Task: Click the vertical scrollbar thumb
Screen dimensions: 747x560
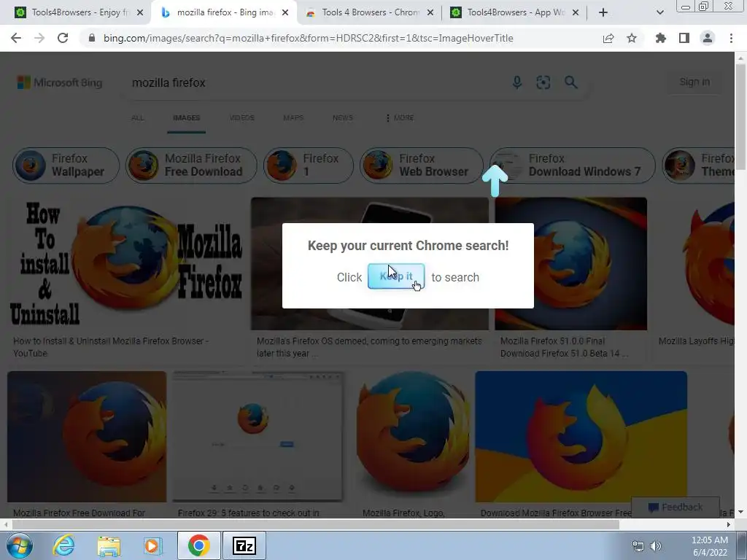Action: pyautogui.click(x=740, y=117)
